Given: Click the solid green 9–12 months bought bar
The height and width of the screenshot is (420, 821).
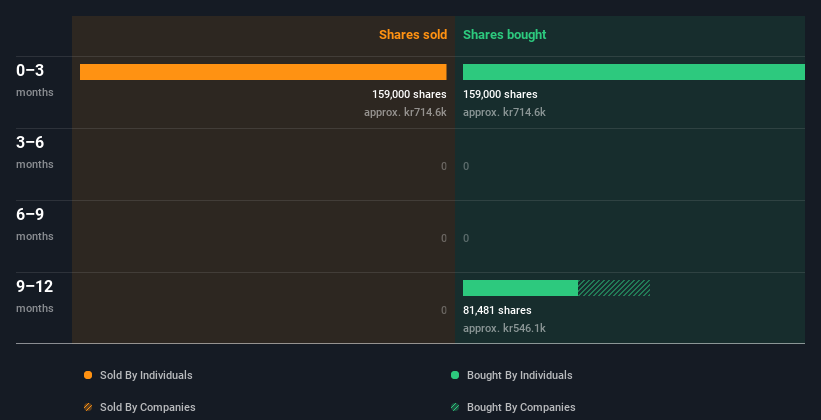Looking at the screenshot, I should pyautogui.click(x=520, y=288).
